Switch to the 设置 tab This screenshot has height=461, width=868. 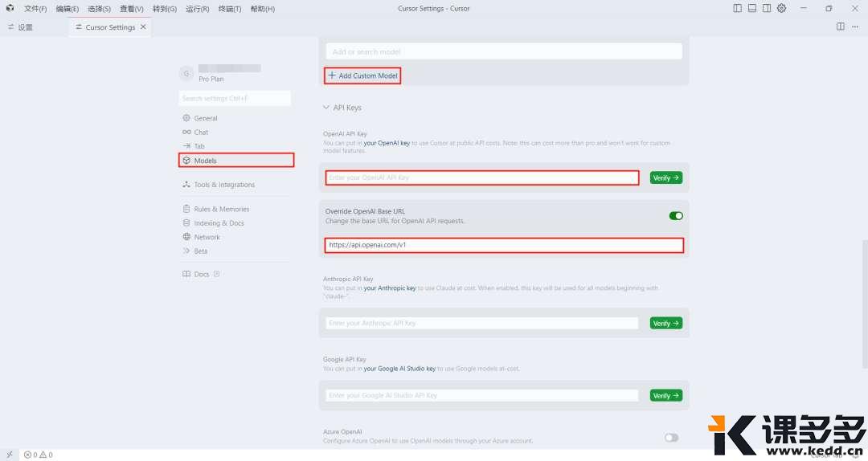pyautogui.click(x=20, y=27)
